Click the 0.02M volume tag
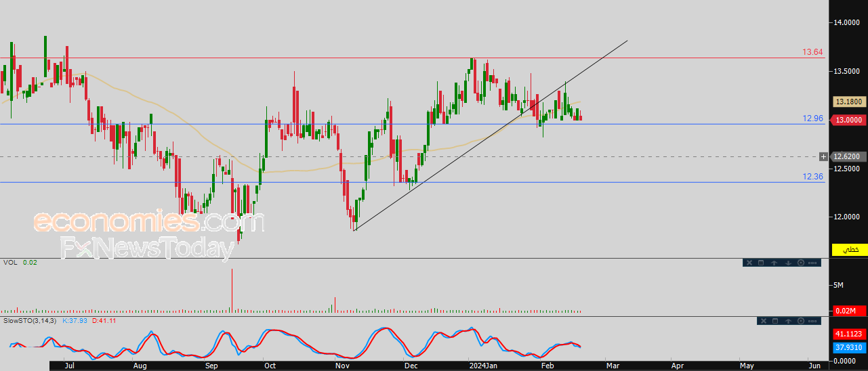Viewport: 868px width, 371px height. (x=849, y=311)
